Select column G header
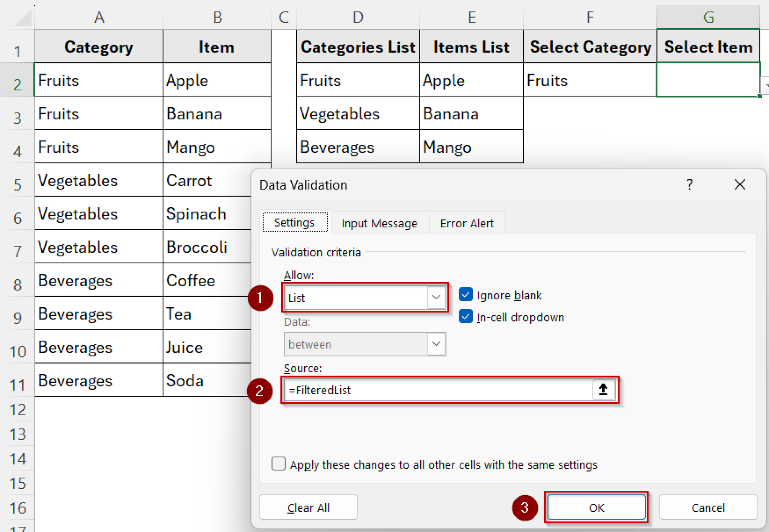Screen dimensions: 769x532 click(708, 17)
